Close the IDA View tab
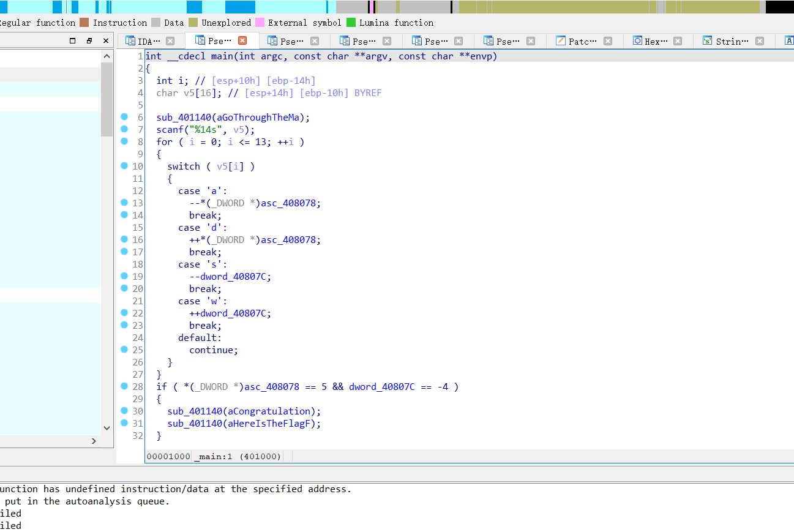Viewport: 794px width, 532px height. tap(170, 41)
